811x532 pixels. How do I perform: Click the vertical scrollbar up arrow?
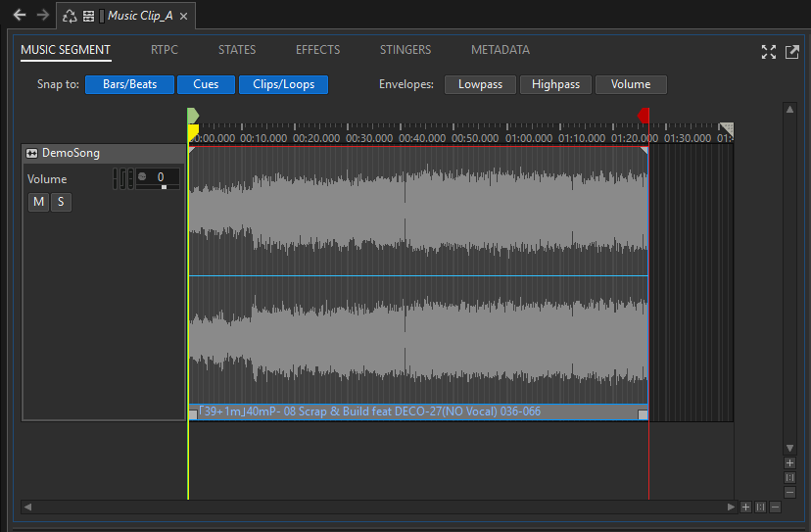(789, 109)
